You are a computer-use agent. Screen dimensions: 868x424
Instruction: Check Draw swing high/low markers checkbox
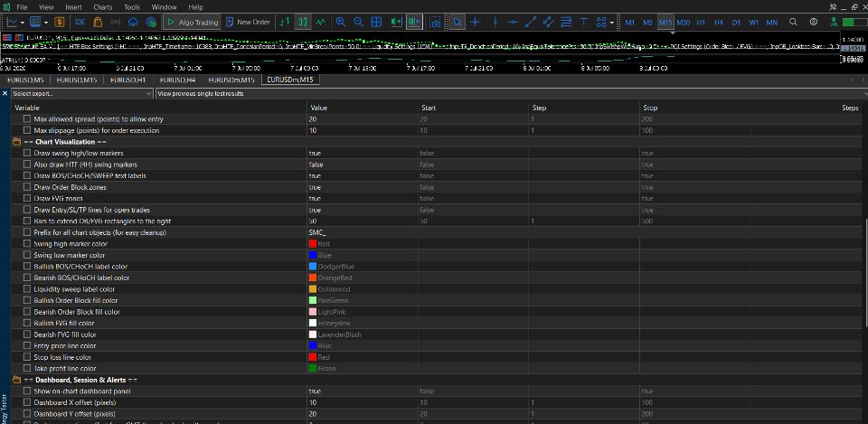(x=27, y=153)
